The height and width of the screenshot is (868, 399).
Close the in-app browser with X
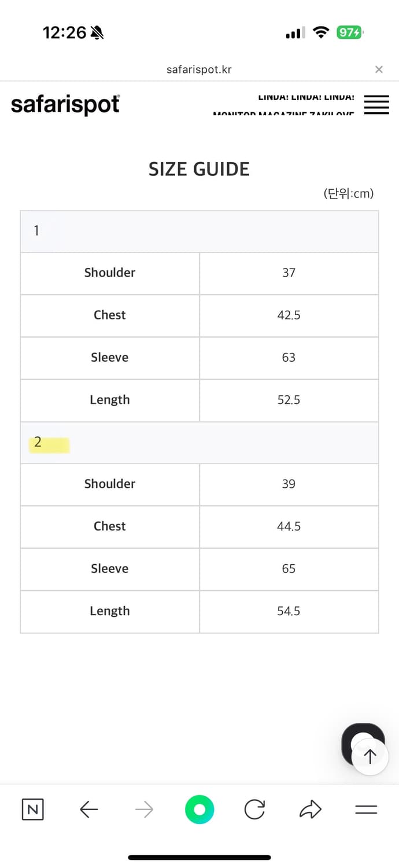tap(379, 69)
